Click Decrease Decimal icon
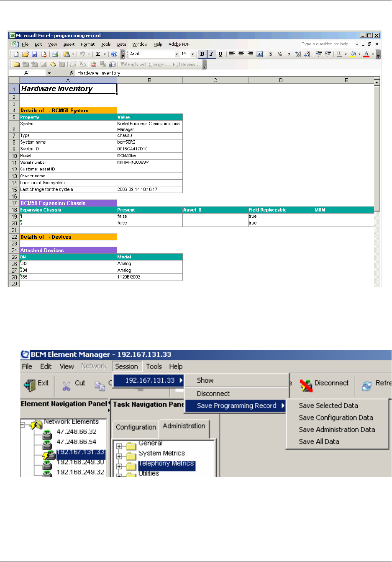 pos(307,54)
